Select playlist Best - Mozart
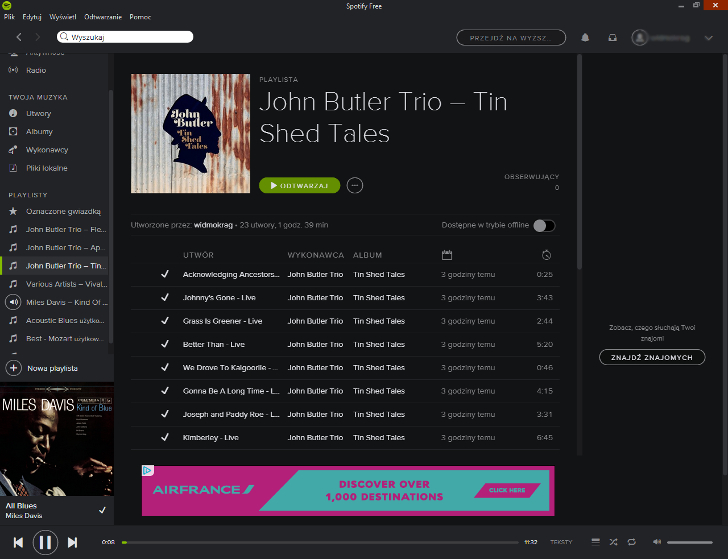The image size is (728, 559). click(65, 338)
